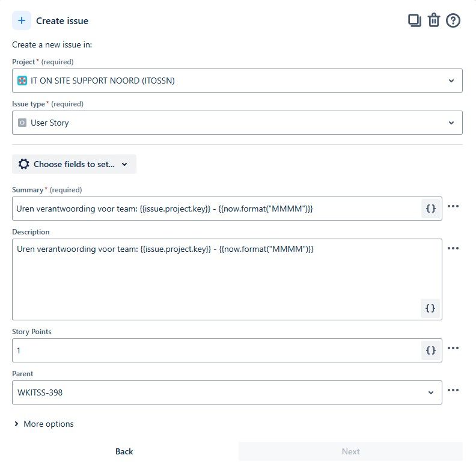Screen dimensions: 476x473
Task: Click inside the Story Points input
Action: [x=217, y=350]
